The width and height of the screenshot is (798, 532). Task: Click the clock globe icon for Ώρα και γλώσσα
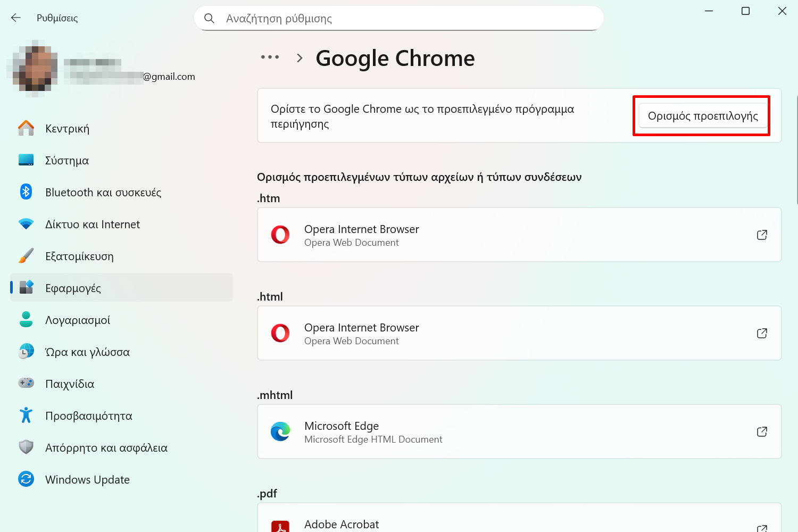point(26,351)
